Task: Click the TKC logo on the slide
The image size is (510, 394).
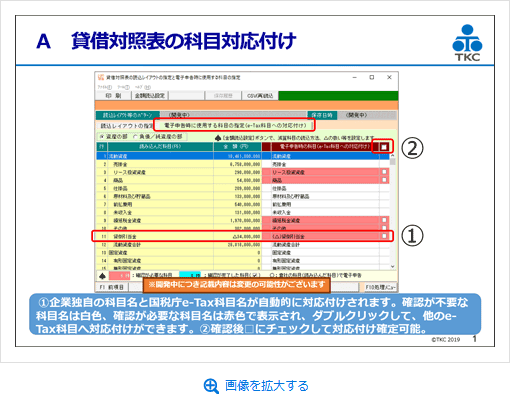Action: [x=467, y=43]
